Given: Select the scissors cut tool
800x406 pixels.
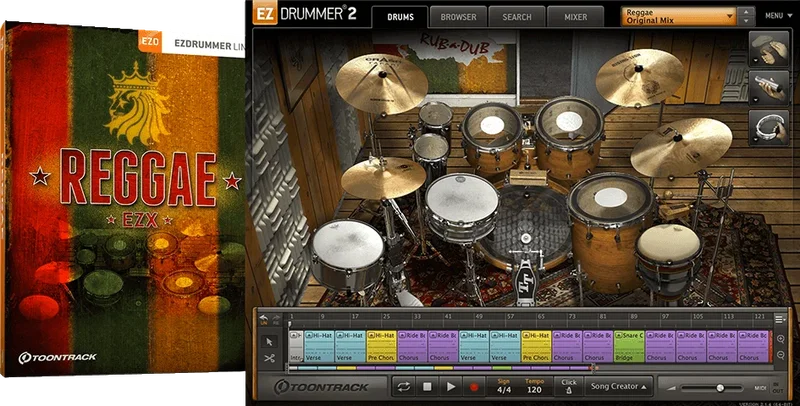Looking at the screenshot, I should [269, 359].
